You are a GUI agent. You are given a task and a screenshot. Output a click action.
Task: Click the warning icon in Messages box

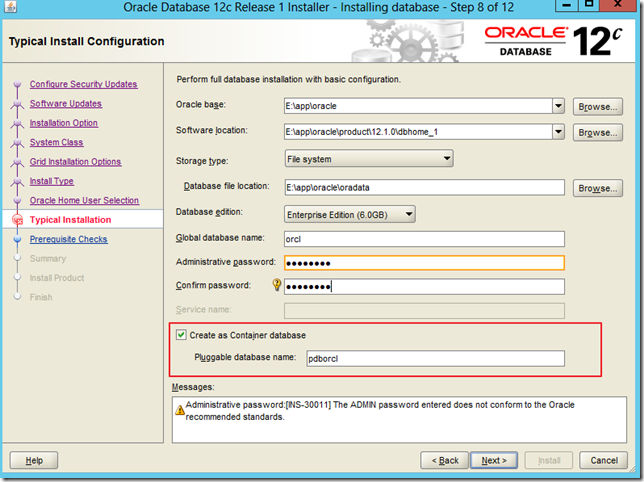point(179,407)
